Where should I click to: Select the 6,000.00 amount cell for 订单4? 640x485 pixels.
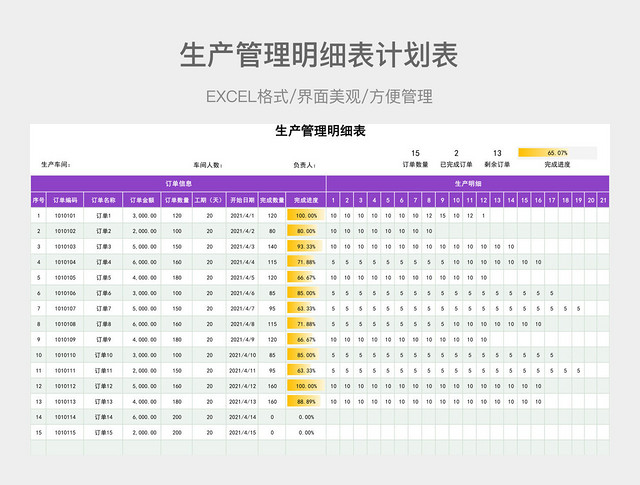coord(144,262)
